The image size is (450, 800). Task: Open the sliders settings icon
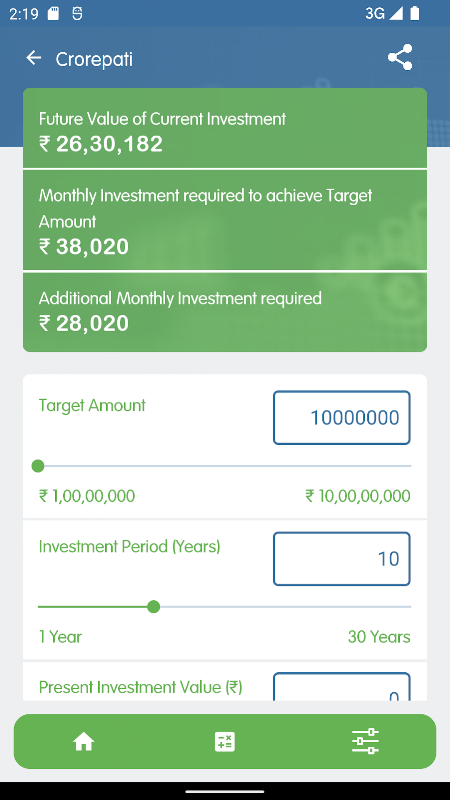[x=365, y=741]
